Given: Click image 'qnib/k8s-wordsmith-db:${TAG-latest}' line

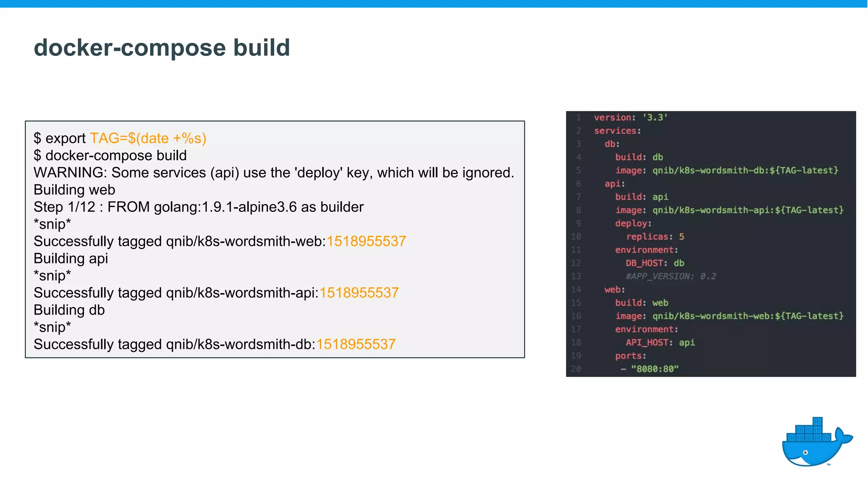Looking at the screenshot, I should (x=727, y=170).
